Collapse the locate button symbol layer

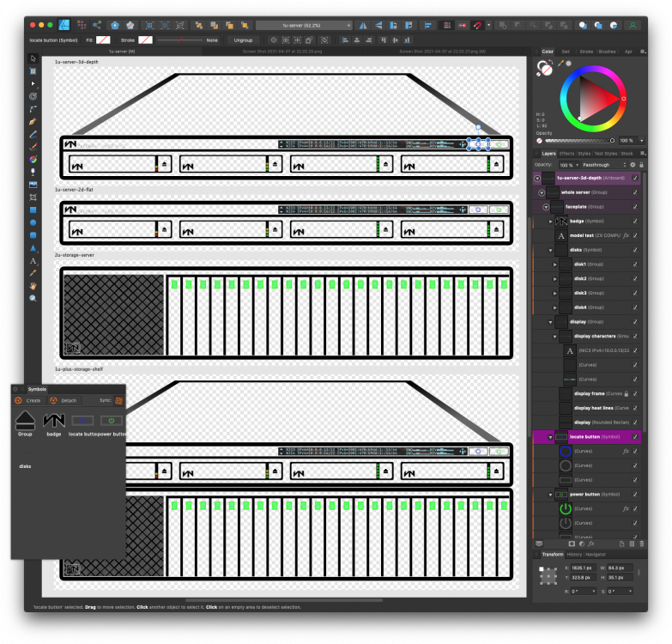point(550,437)
